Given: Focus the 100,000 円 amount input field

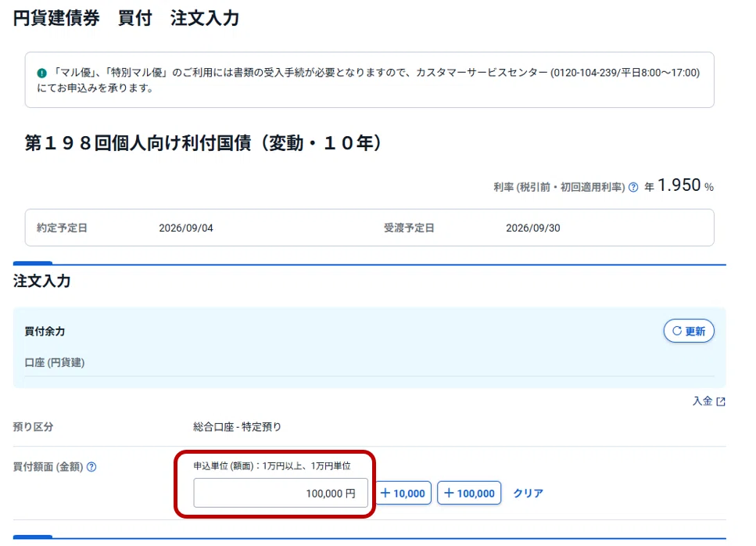Looking at the screenshot, I should pyautogui.click(x=281, y=493).
